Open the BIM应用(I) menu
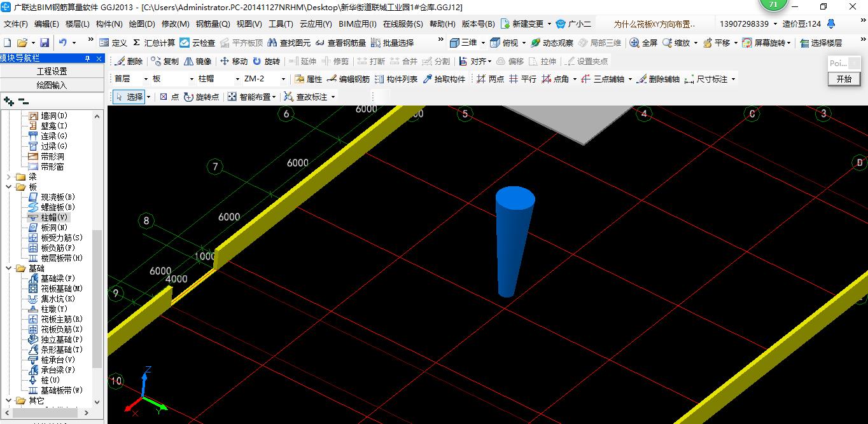Screen dimensions: 868x424 click(358, 24)
